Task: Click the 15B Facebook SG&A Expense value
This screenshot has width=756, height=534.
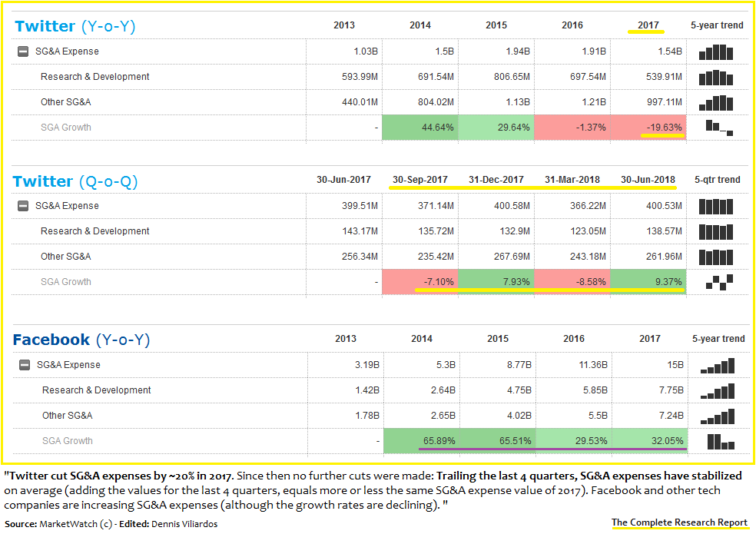Action: pyautogui.click(x=675, y=365)
